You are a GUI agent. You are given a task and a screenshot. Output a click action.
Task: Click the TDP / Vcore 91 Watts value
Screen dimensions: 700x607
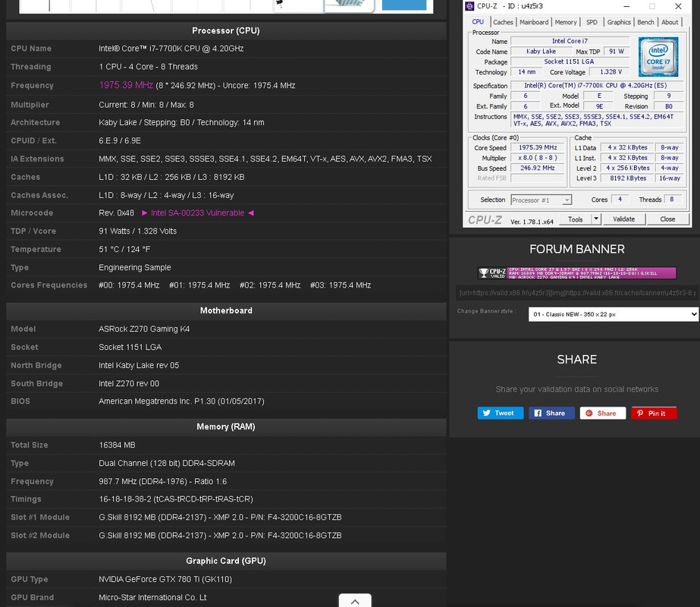coord(137,231)
